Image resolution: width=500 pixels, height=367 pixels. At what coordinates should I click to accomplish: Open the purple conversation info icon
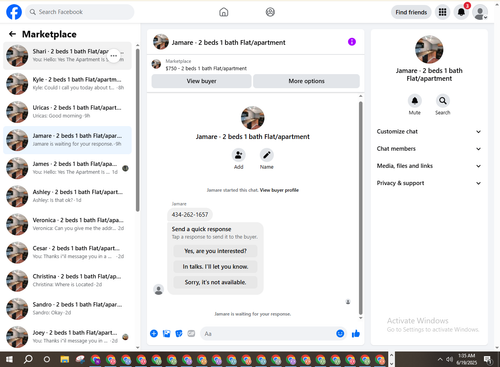352,42
